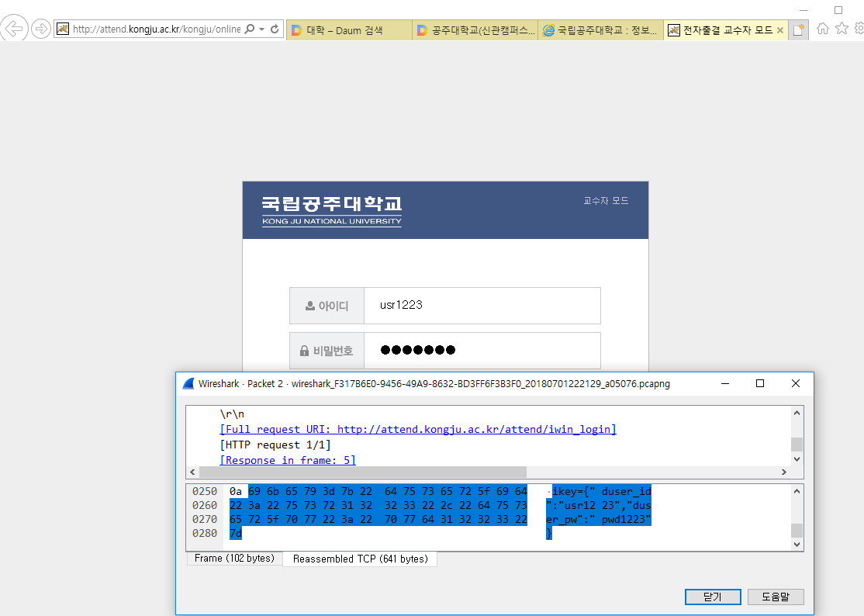This screenshot has height=616, width=864.
Task: Open the address bar history dropdown arrow
Action: (261, 29)
